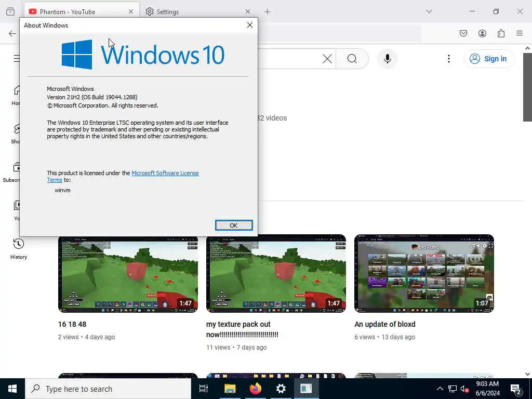Open the Extensions puzzle icon
The height and width of the screenshot is (399, 532).
click(x=501, y=33)
